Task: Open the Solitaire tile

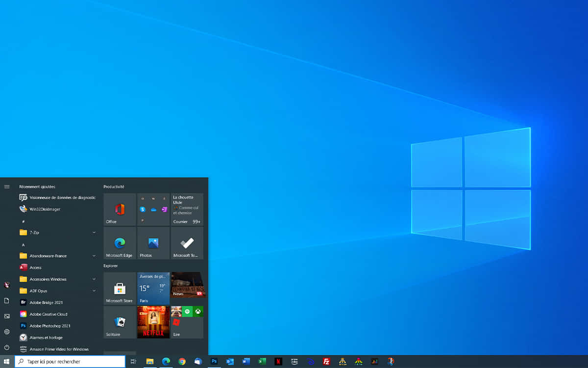Action: [x=120, y=322]
